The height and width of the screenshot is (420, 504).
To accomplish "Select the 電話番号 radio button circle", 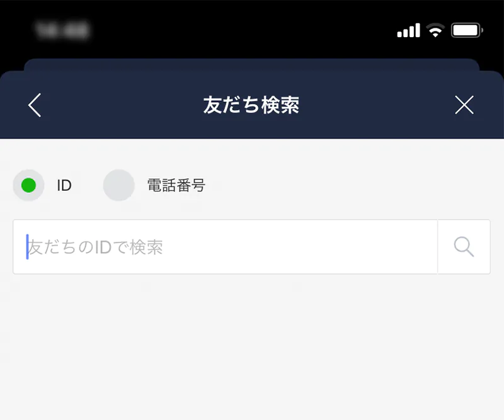I will pos(119,185).
